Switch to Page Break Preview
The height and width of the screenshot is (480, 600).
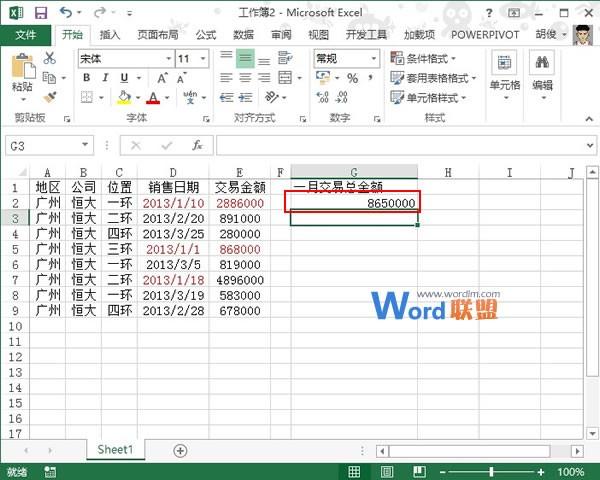[x=419, y=472]
